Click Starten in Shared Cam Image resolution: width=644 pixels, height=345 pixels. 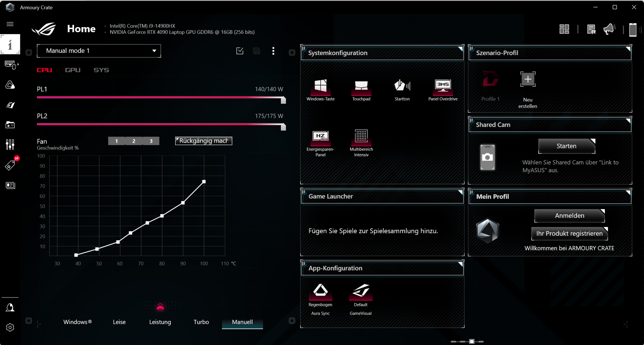click(x=567, y=146)
